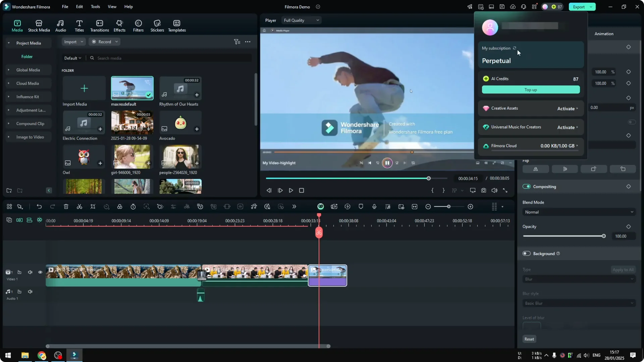
Task: Take a snapshot with the camera icon
Action: pos(483,190)
